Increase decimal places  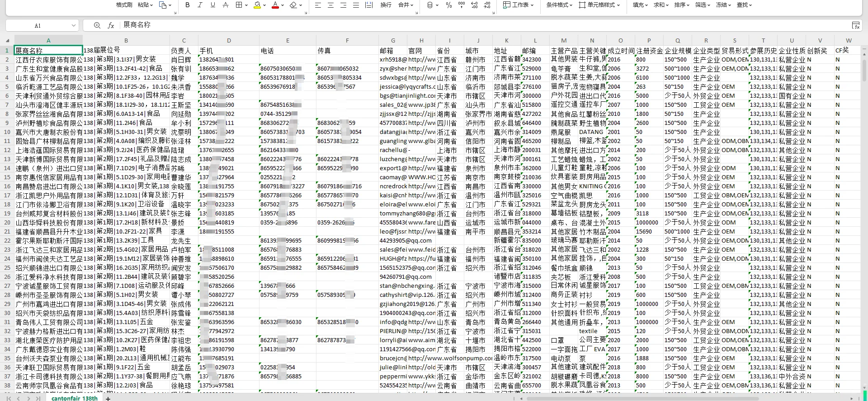[474, 5]
